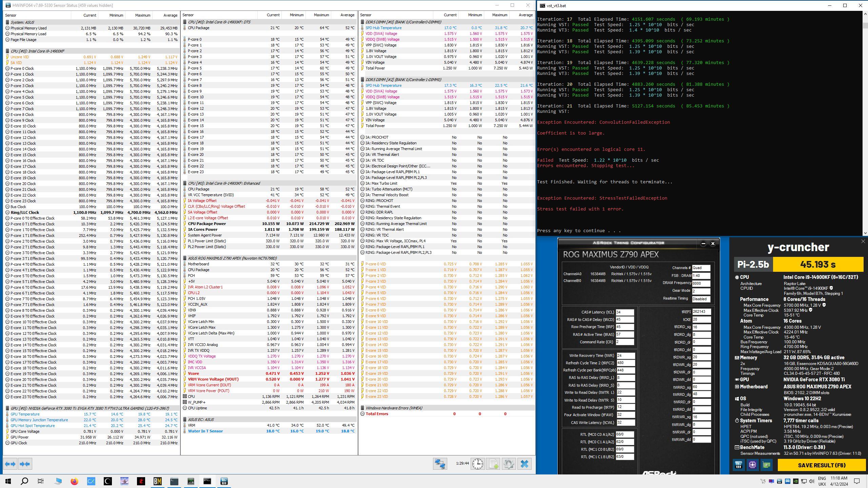Viewport: 868px width, 488px height.
Task: Click BenchMate HWiNFO sensor icon
Action: pos(738,465)
